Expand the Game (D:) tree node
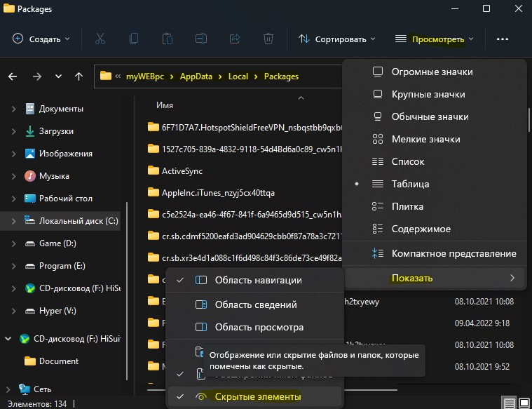The height and width of the screenshot is (409, 532). pos(13,243)
